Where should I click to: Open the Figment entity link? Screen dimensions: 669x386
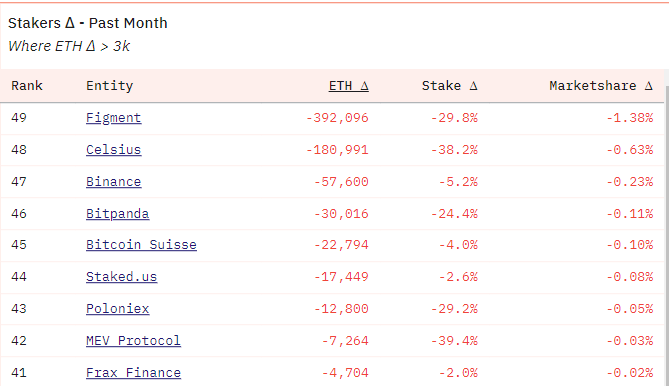point(113,118)
